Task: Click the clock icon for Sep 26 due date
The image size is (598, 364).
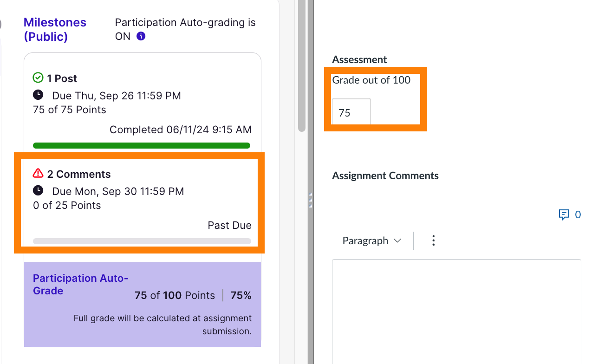Action: (x=38, y=95)
